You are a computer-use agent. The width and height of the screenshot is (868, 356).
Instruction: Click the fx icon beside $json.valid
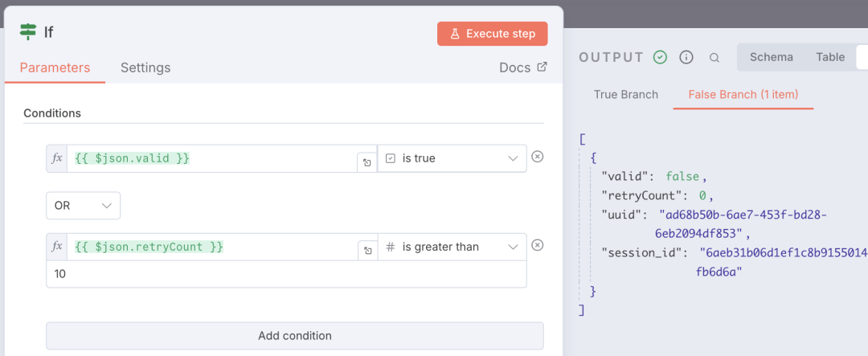tap(57, 158)
